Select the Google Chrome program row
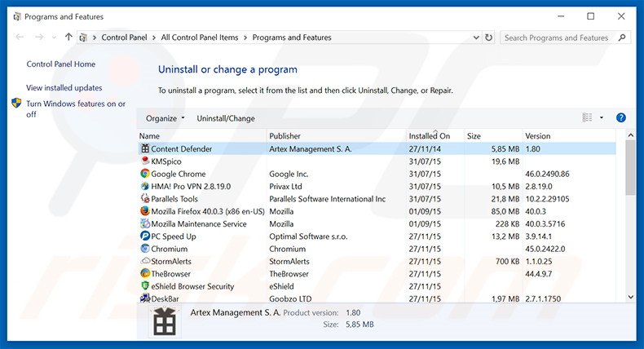Screen dimensions: 644x349 (377, 174)
